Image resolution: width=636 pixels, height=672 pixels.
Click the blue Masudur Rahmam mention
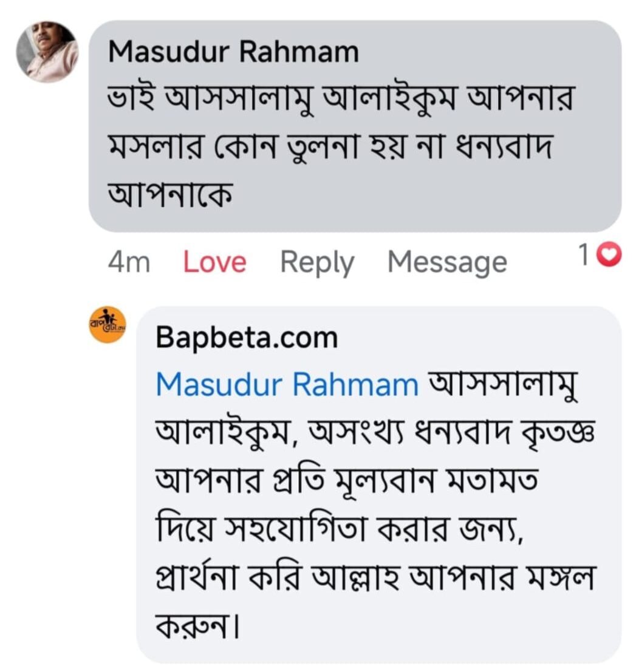287,385
